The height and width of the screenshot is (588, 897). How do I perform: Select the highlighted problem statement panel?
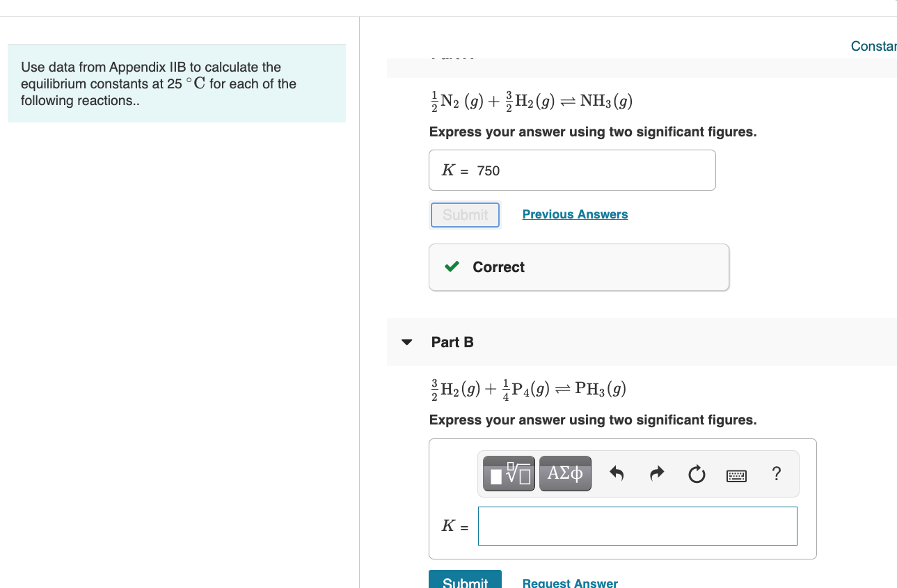click(x=176, y=84)
